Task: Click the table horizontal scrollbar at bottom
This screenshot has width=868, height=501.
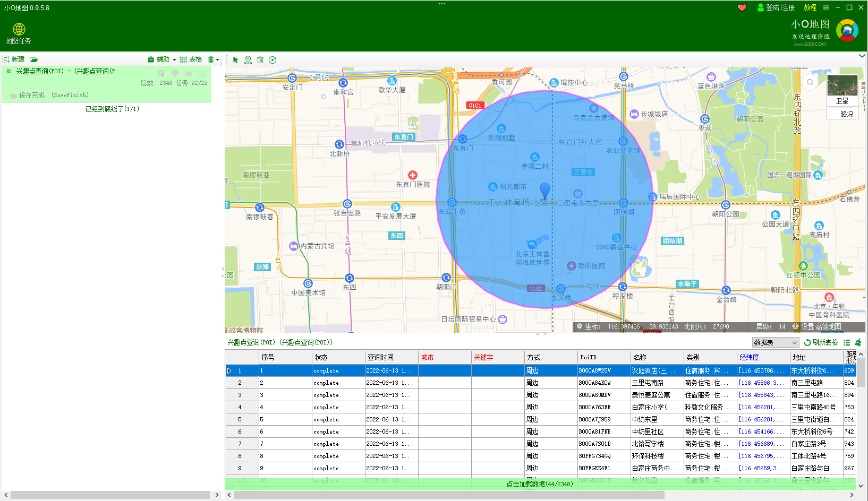Action: (x=449, y=495)
